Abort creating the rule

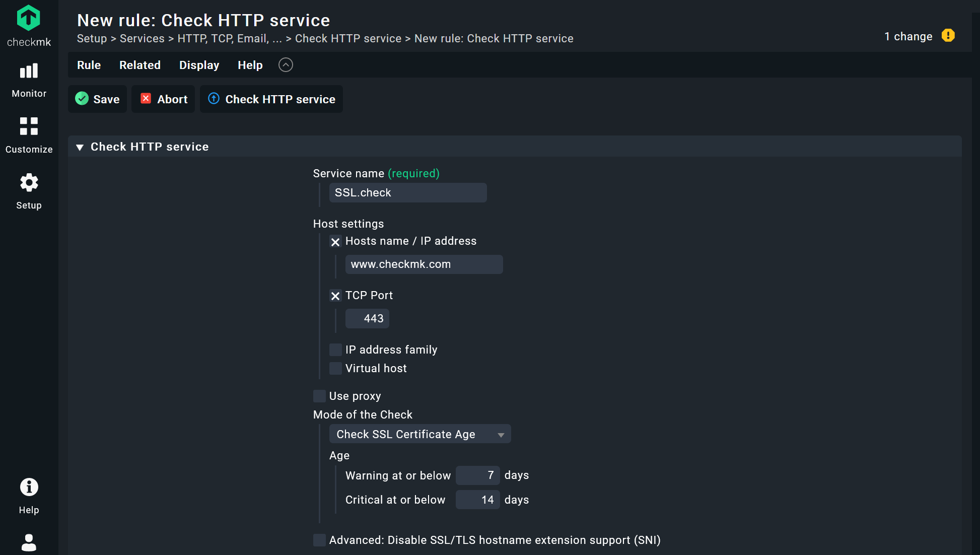163,99
